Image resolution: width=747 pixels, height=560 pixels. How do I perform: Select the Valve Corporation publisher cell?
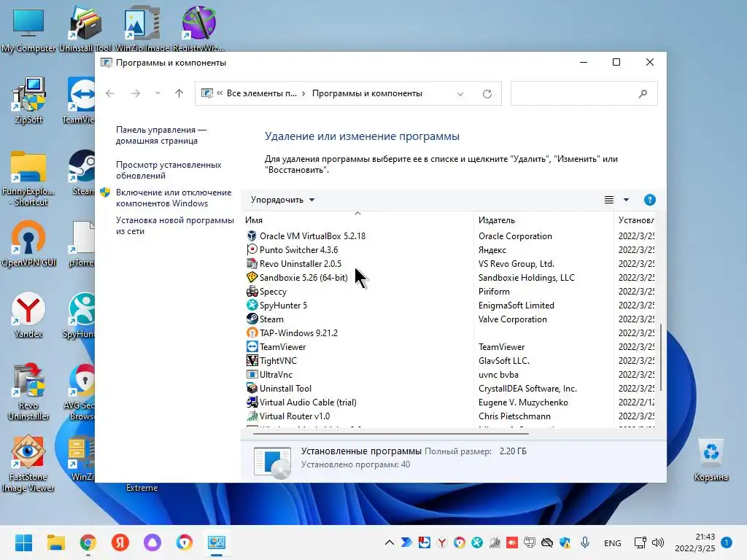tap(513, 319)
